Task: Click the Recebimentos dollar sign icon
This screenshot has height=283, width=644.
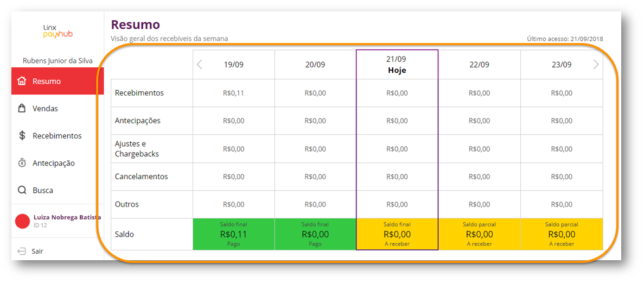Action: coord(22,136)
